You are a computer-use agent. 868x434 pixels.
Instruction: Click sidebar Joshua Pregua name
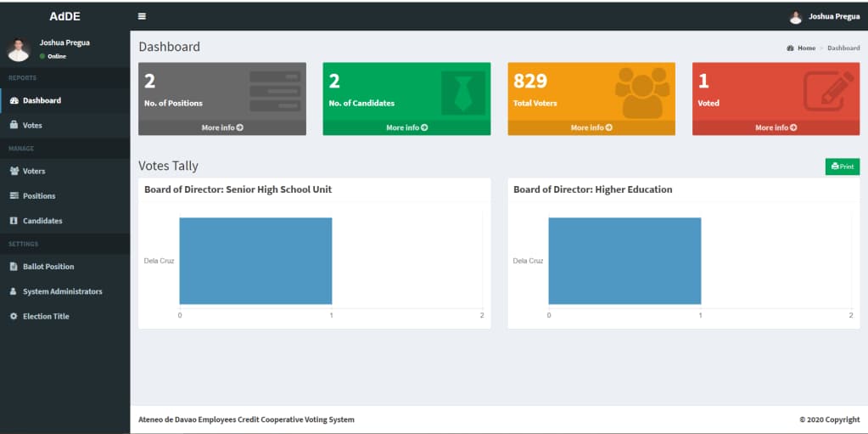pyautogui.click(x=64, y=42)
